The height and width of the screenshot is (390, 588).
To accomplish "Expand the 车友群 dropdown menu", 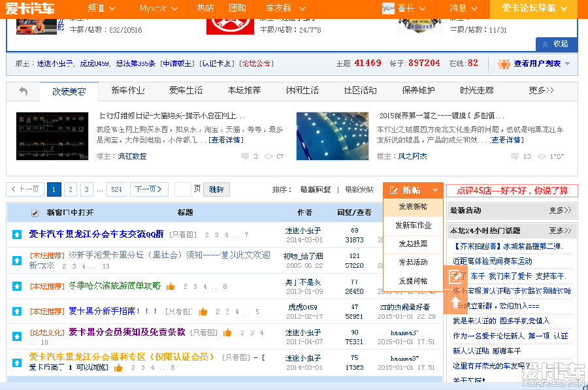I will [x=286, y=8].
